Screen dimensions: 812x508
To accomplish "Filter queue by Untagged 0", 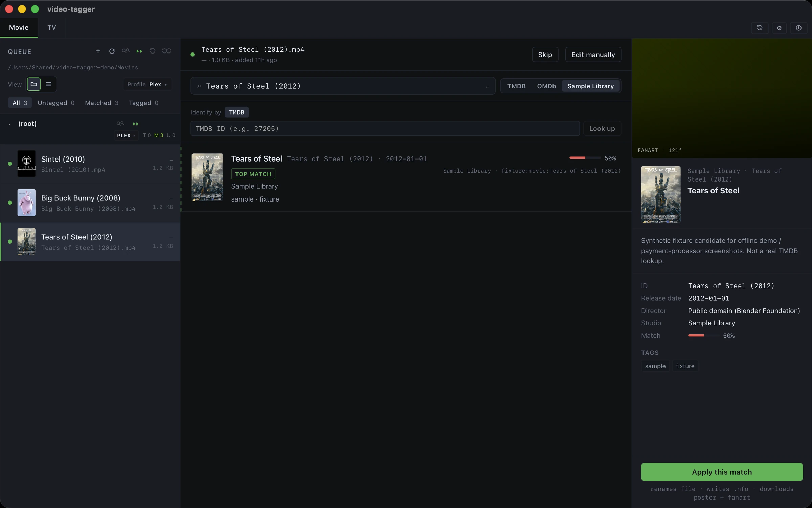I will pos(56,103).
